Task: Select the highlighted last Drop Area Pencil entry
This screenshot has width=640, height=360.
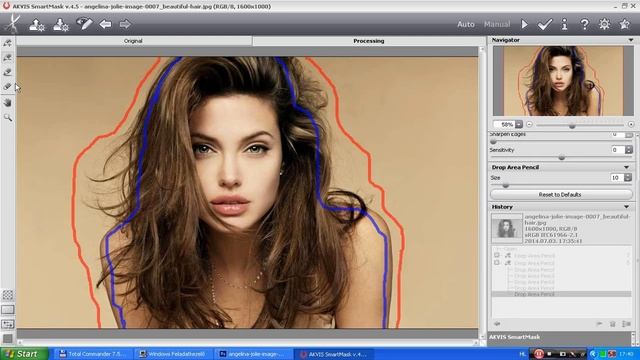Action: pyautogui.click(x=561, y=294)
